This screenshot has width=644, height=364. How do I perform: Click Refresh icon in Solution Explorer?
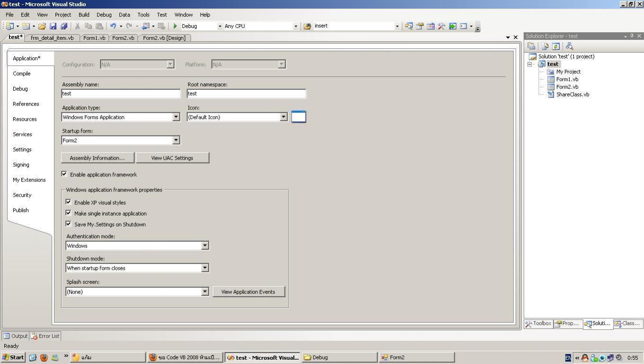tap(556, 46)
